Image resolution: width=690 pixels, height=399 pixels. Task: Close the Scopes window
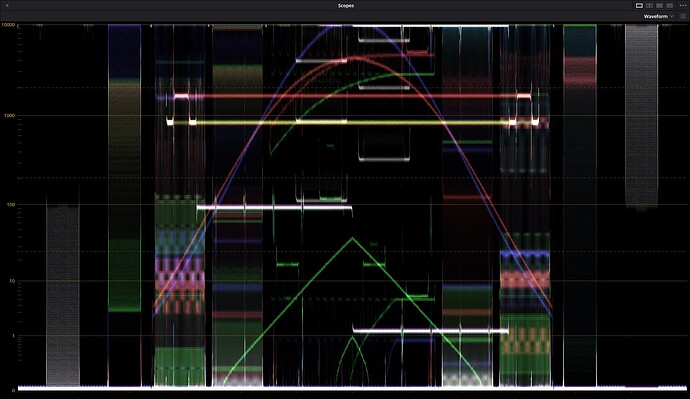click(x=7, y=5)
